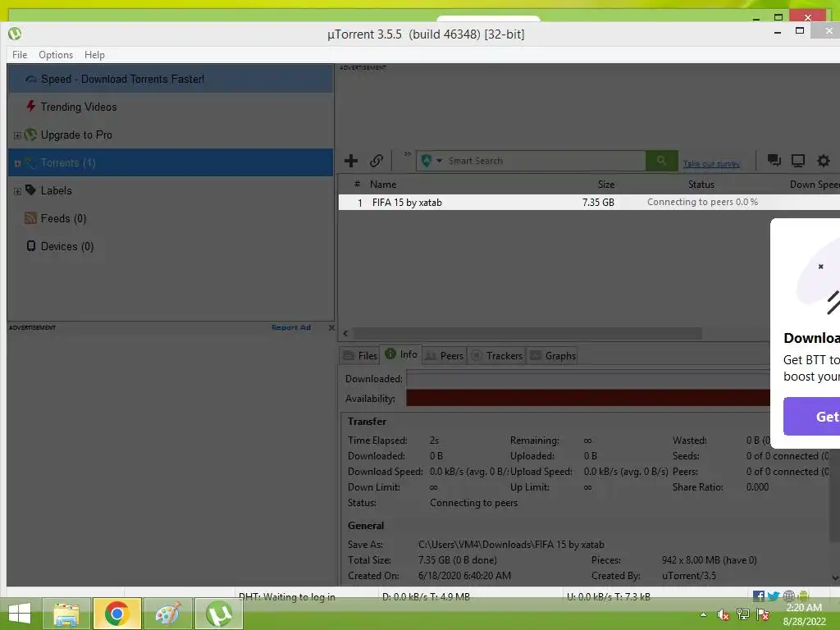Open the Options menu

tap(56, 55)
